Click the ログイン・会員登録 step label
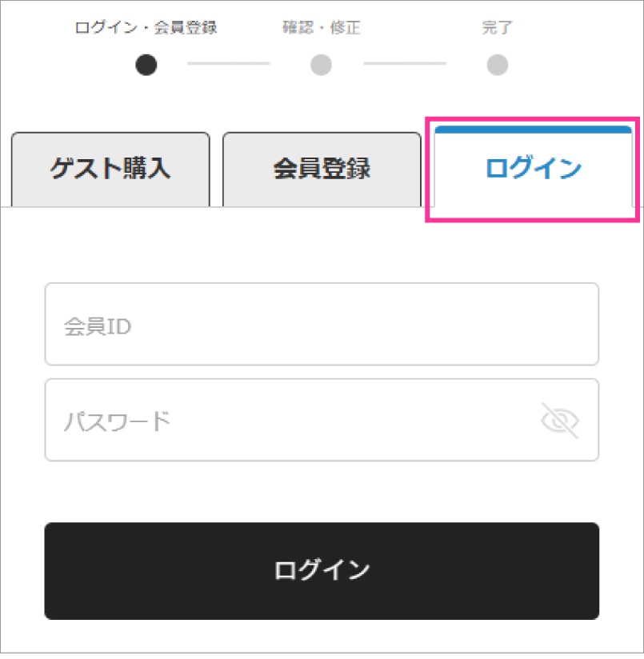The image size is (644, 659). 146,29
